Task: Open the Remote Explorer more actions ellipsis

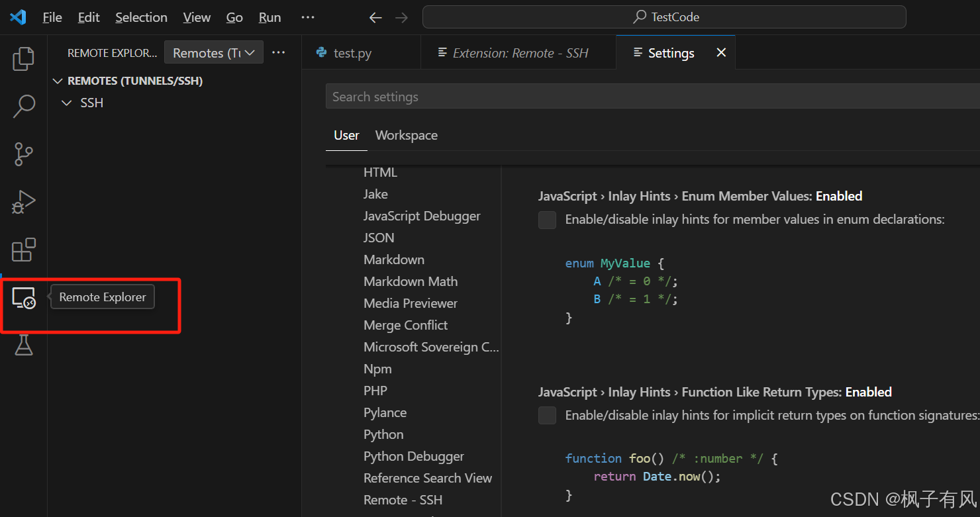Action: click(x=278, y=52)
